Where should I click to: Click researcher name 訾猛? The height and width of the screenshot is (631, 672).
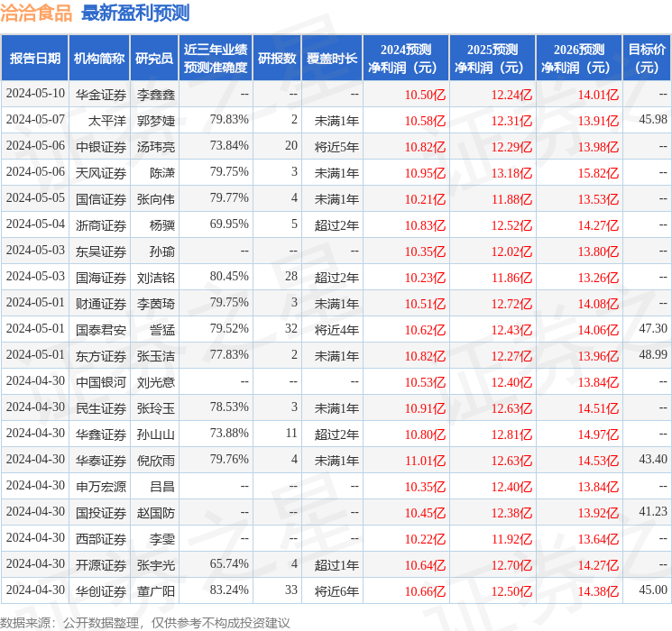[x=162, y=330]
